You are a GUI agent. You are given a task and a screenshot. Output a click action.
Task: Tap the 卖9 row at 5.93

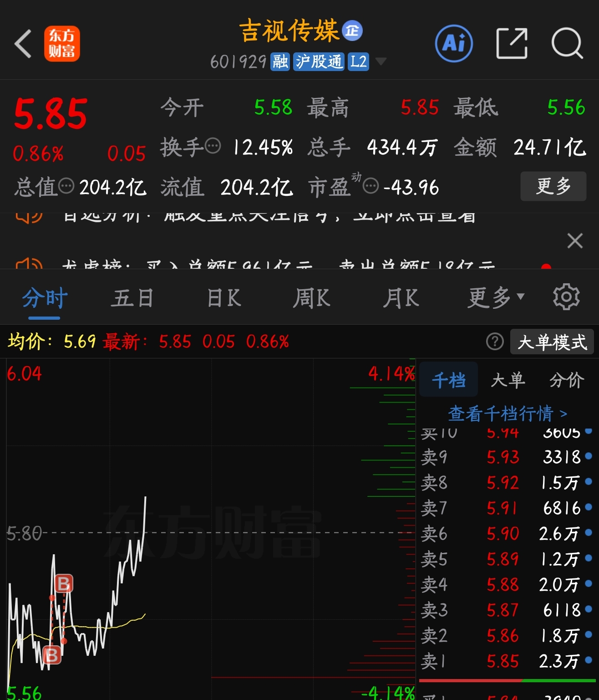pyautogui.click(x=507, y=457)
